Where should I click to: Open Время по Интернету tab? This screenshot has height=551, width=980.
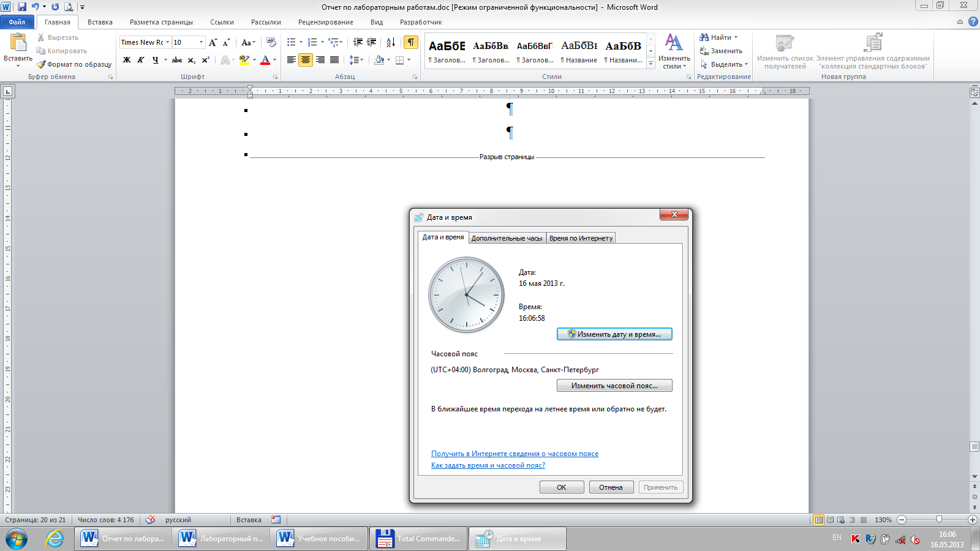pyautogui.click(x=581, y=238)
